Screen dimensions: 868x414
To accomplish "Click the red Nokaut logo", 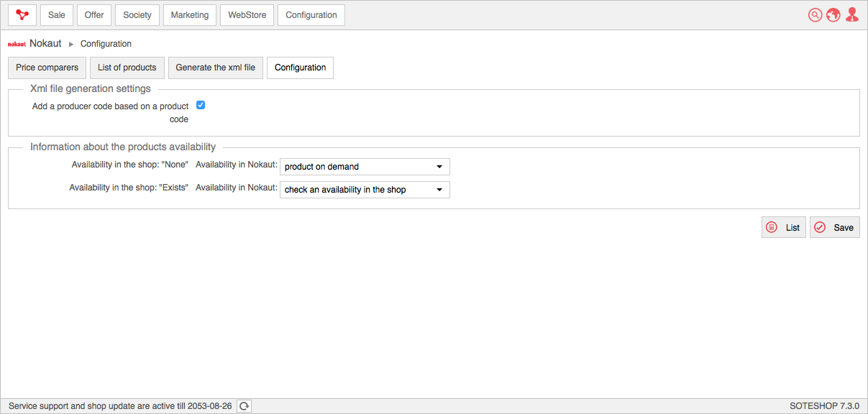I will click(17, 44).
